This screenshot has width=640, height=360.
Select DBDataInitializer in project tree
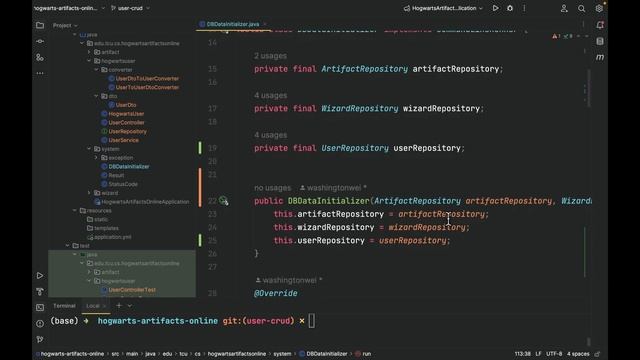tap(129, 167)
